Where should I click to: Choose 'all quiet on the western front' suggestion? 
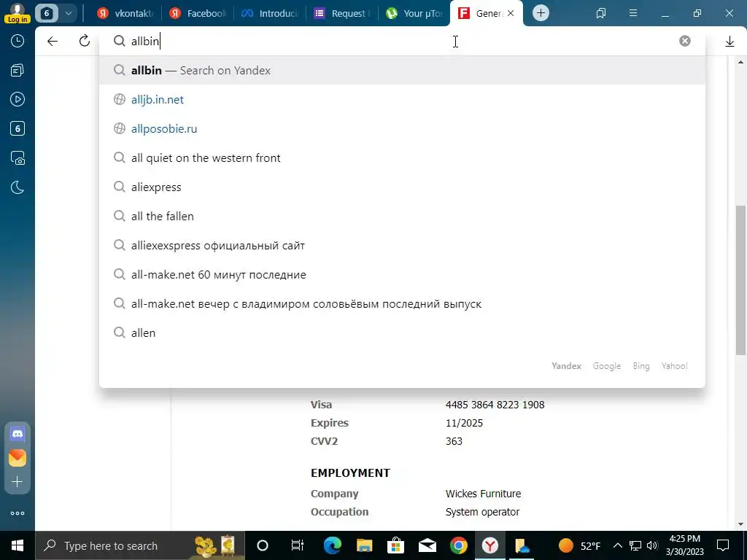click(402, 158)
